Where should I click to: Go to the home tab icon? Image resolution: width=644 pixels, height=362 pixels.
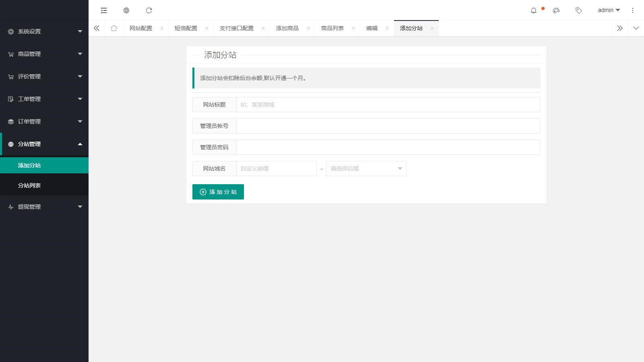(114, 28)
